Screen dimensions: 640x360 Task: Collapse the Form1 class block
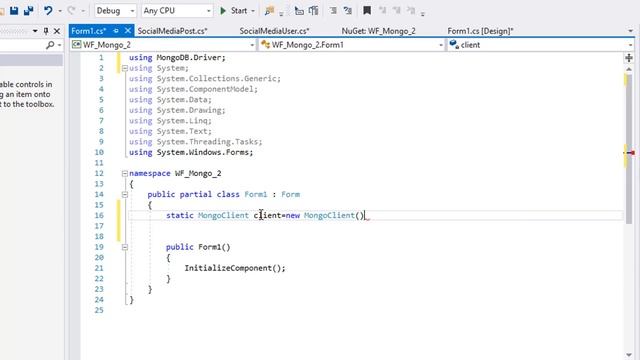click(x=125, y=195)
